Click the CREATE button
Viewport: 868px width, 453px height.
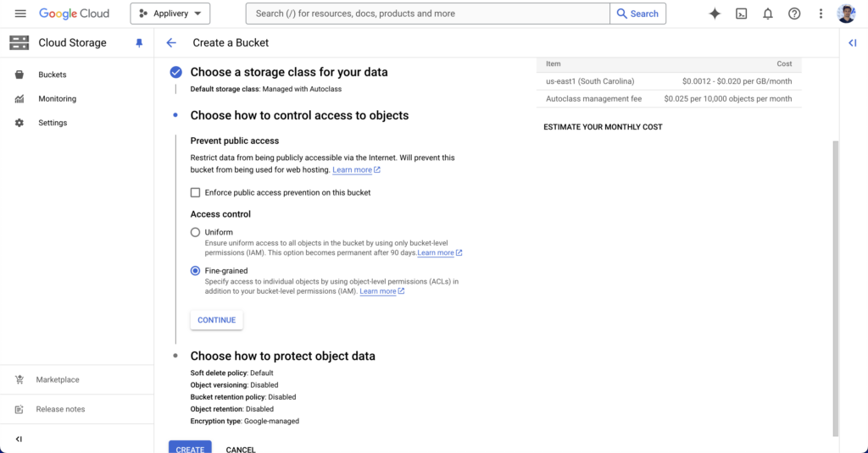(190, 448)
